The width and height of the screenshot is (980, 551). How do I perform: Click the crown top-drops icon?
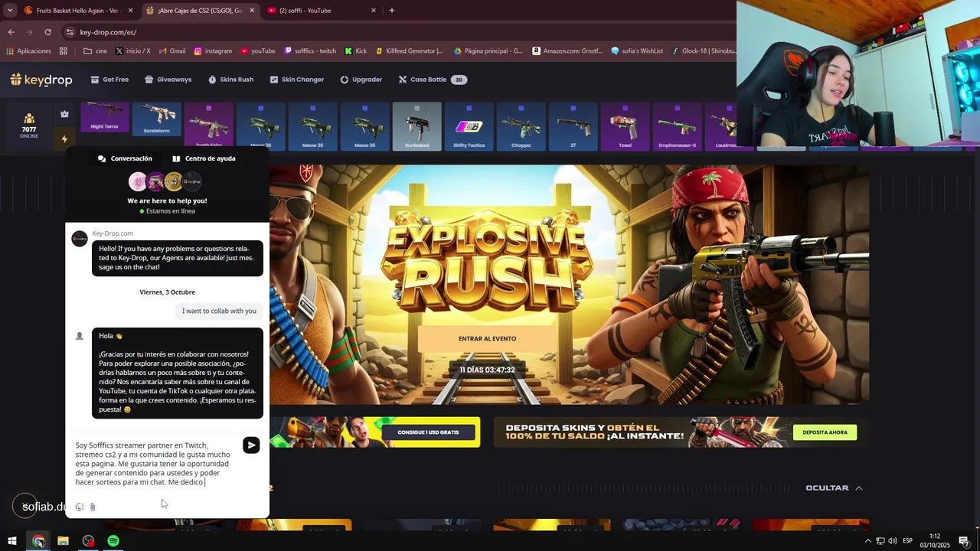[x=64, y=114]
